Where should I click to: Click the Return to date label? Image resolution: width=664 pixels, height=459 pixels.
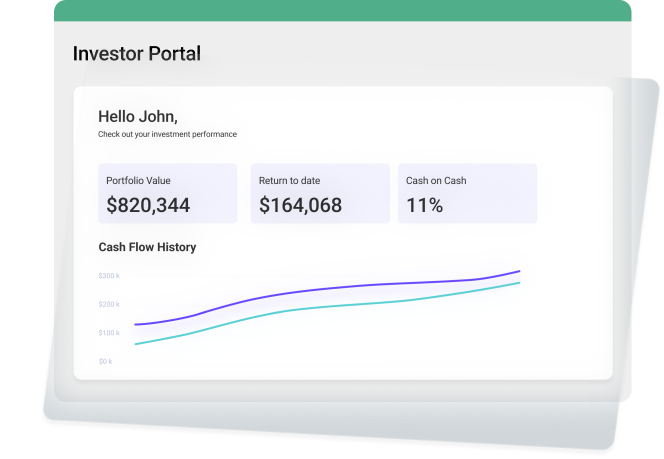click(290, 181)
